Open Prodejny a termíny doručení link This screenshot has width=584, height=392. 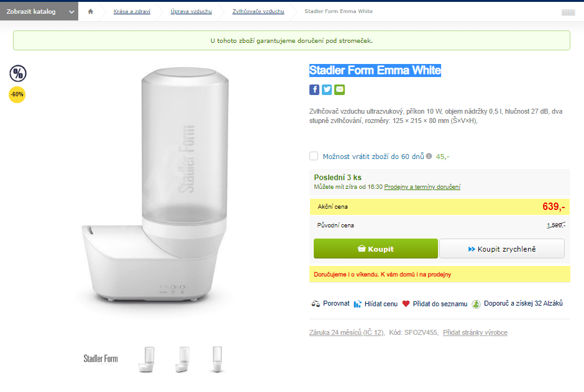(x=422, y=187)
